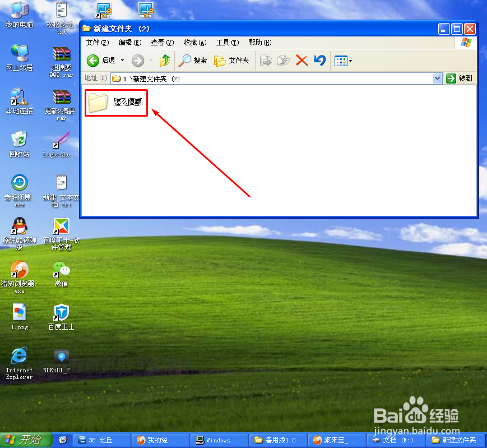Select 新建 文本文档.txt desktop file

click(61, 191)
